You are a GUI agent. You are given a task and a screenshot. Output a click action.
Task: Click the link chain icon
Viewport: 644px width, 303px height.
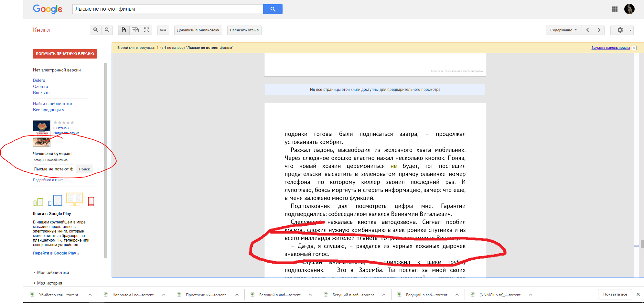tap(163, 30)
